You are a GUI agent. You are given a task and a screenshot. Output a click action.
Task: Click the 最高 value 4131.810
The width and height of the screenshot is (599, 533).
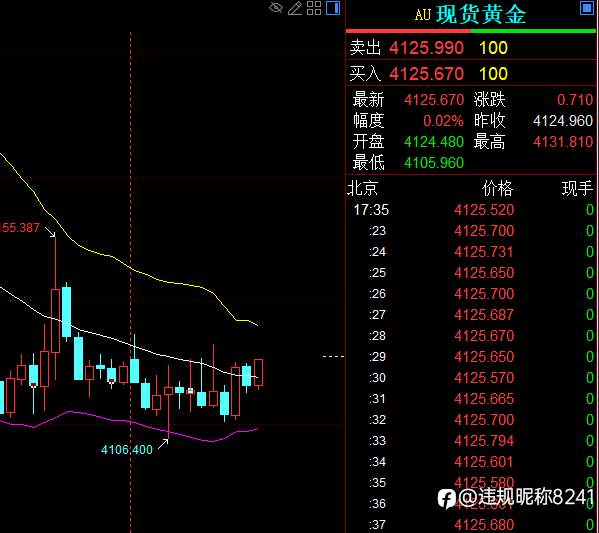563,142
